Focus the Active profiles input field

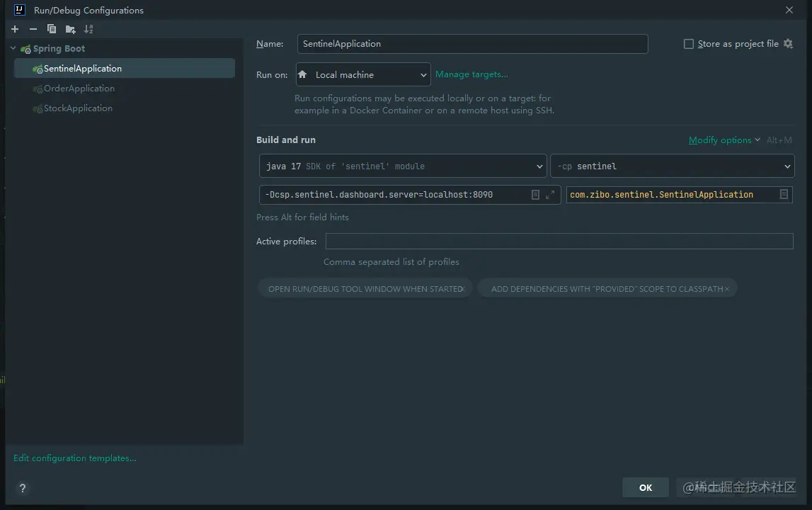coord(559,241)
